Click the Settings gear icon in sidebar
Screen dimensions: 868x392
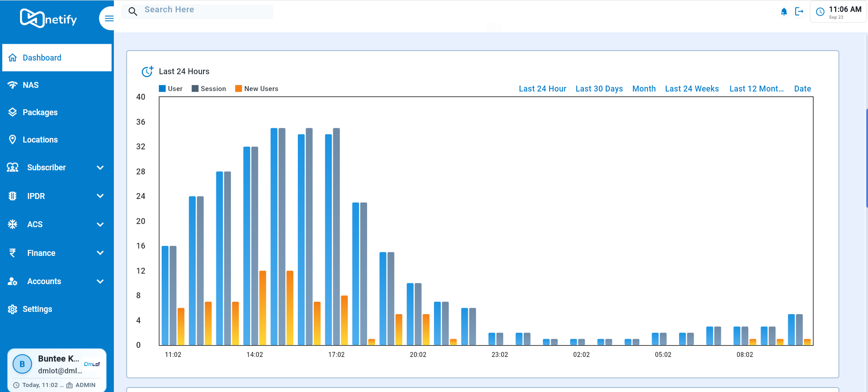(13, 310)
